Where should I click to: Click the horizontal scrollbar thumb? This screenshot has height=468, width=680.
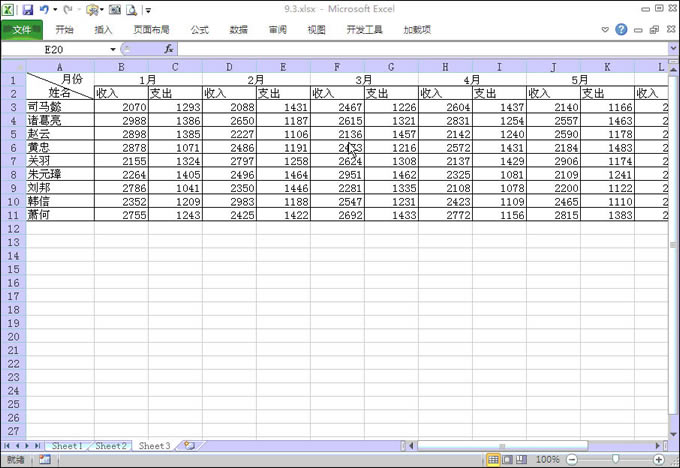pos(502,445)
